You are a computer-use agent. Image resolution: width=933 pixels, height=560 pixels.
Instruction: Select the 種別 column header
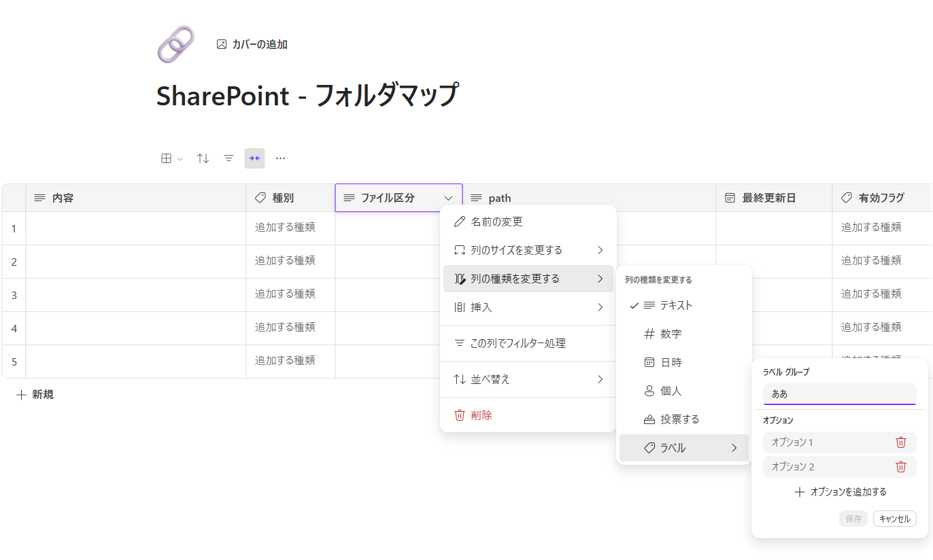click(x=290, y=198)
